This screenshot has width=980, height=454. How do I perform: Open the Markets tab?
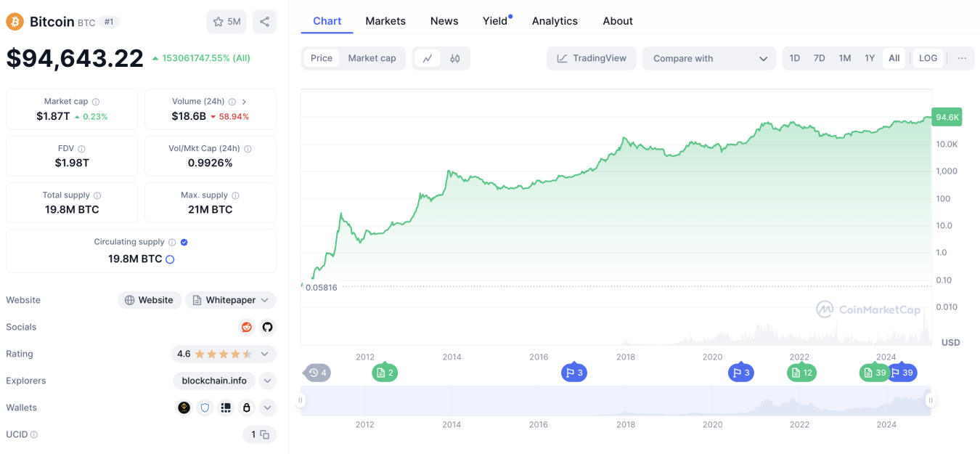(x=385, y=21)
